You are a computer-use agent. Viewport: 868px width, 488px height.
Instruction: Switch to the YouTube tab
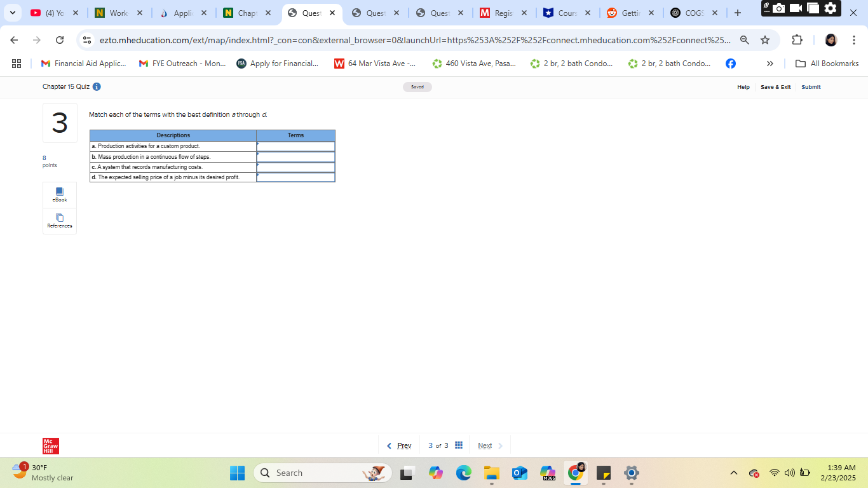click(x=54, y=13)
